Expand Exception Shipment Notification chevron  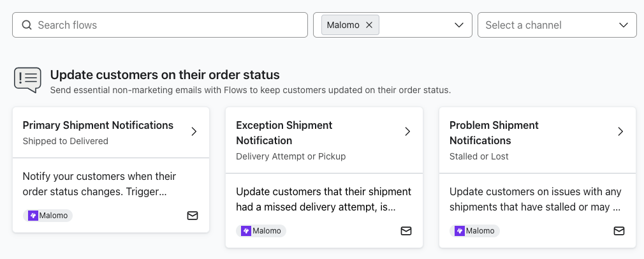tap(407, 132)
